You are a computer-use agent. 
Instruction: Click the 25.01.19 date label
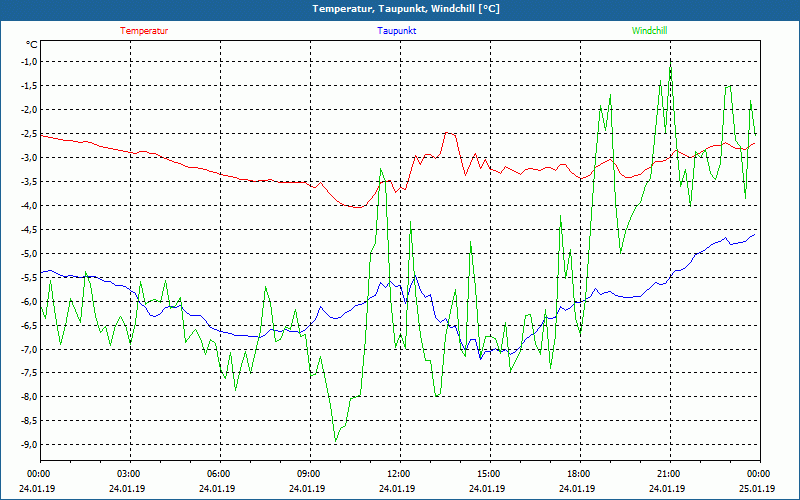pos(757,488)
